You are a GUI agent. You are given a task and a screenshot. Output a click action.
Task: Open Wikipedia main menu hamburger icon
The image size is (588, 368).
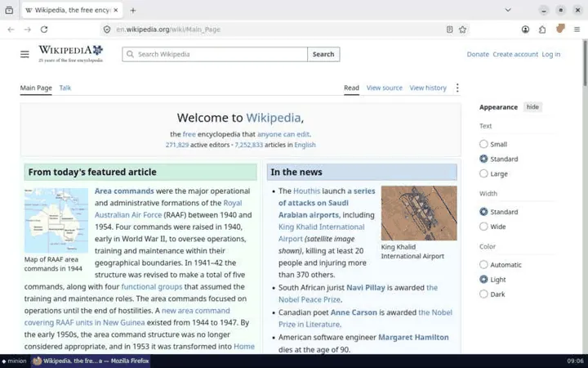tap(24, 55)
